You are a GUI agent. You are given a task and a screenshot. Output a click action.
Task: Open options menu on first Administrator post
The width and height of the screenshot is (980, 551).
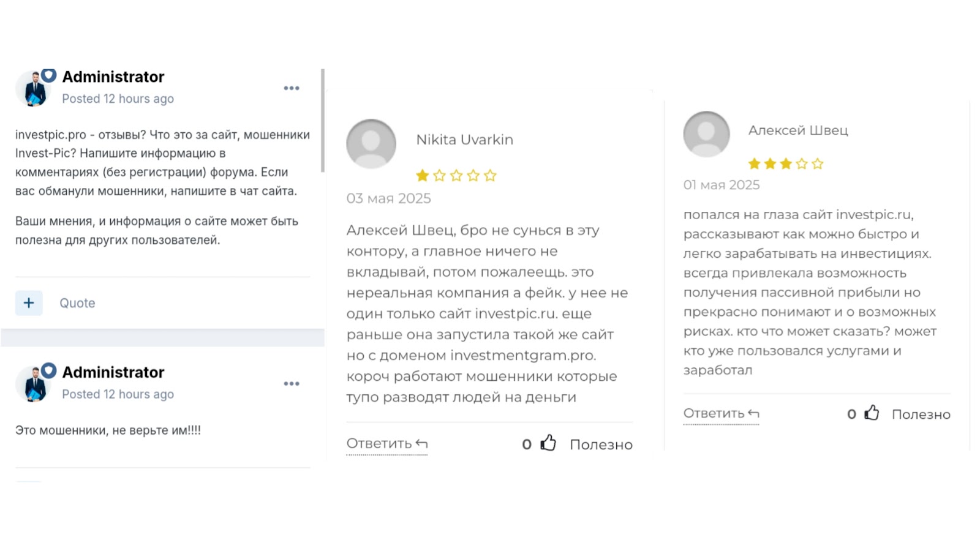click(292, 88)
